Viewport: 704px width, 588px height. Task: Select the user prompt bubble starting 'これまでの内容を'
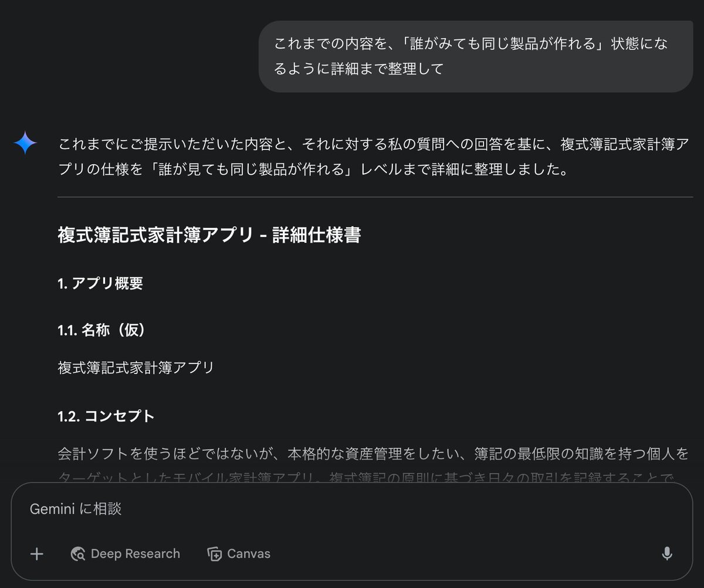(x=476, y=56)
